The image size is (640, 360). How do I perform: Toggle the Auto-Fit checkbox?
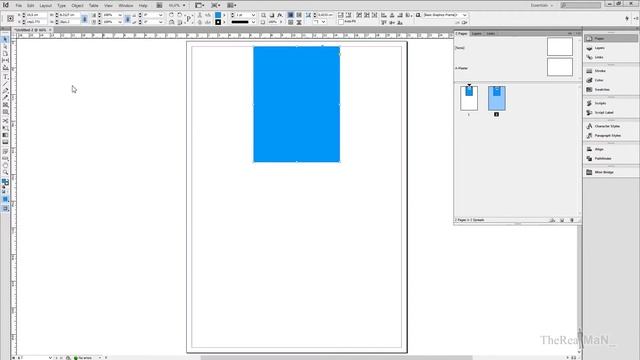click(341, 22)
